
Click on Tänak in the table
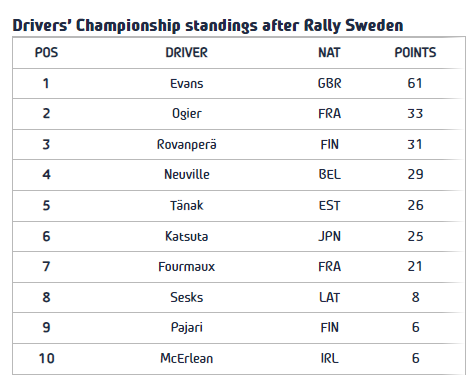(x=187, y=205)
